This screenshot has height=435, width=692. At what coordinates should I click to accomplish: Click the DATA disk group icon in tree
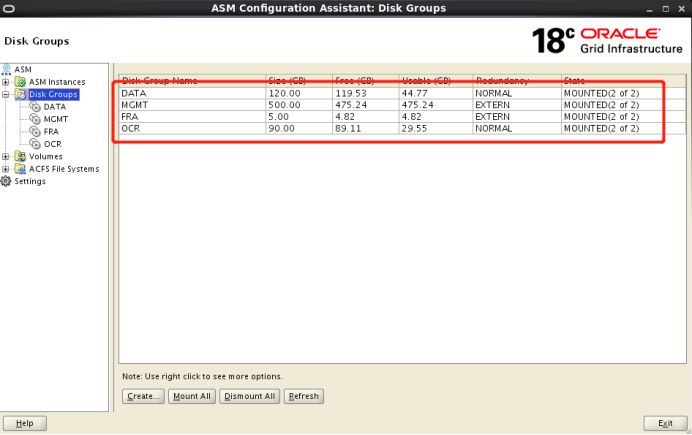[35, 107]
